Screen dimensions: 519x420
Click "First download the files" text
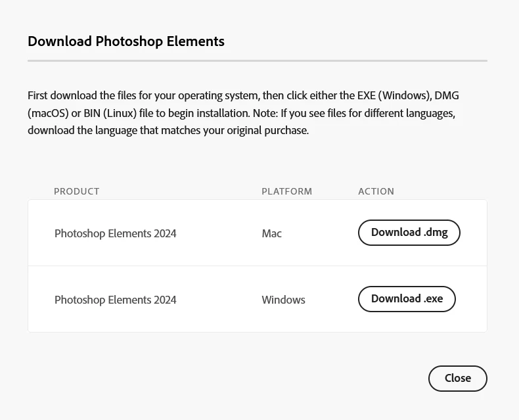click(81, 95)
